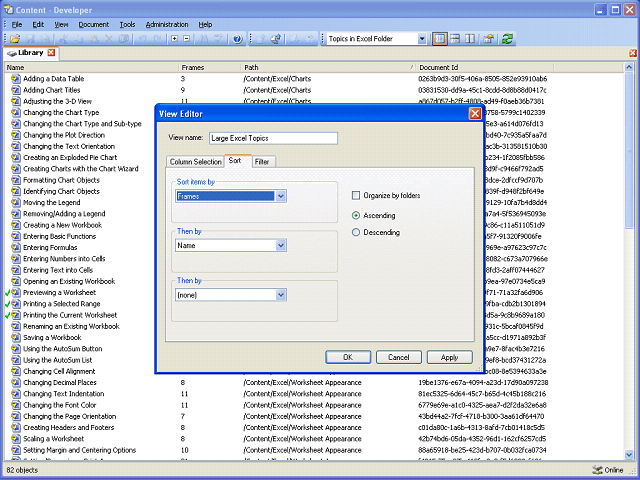Viewport: 640px width, 480px height.
Task: Open the Help menu
Action: pos(205,24)
